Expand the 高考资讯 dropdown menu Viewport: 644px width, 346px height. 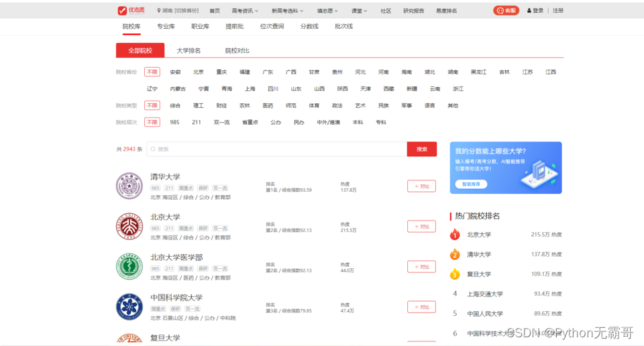point(245,11)
